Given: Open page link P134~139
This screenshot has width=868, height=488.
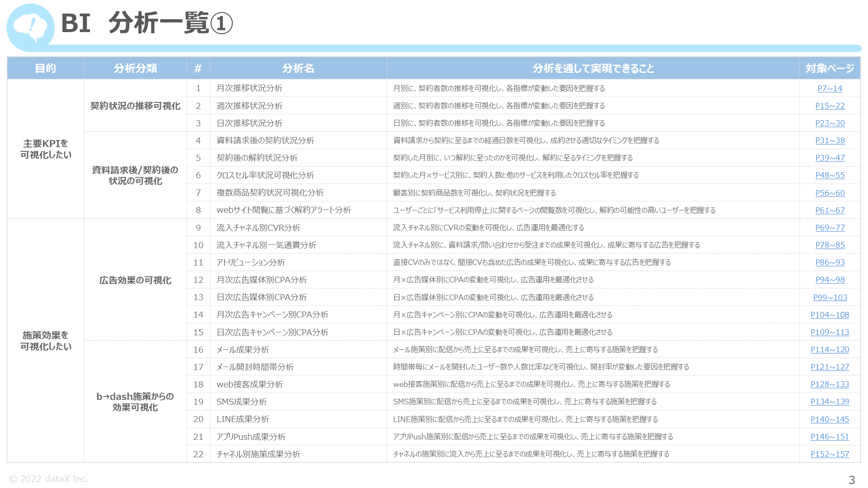Looking at the screenshot, I should point(830,402).
